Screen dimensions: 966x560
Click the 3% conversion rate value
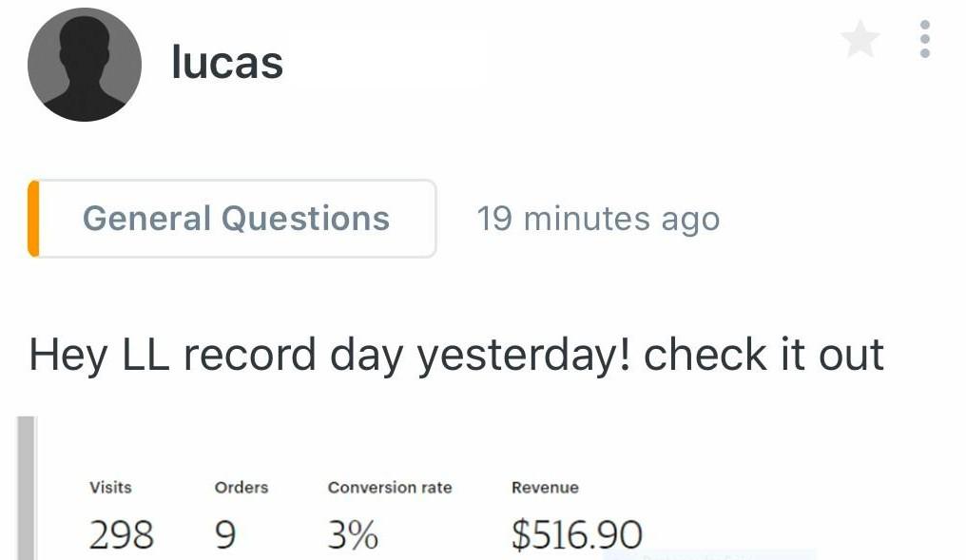(353, 534)
